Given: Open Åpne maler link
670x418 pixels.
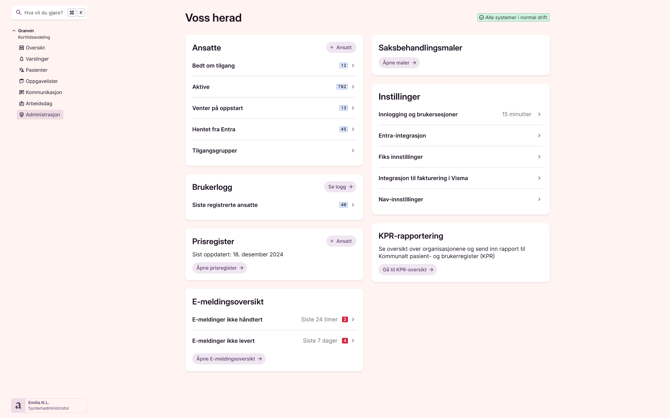Looking at the screenshot, I should pyautogui.click(x=398, y=63).
